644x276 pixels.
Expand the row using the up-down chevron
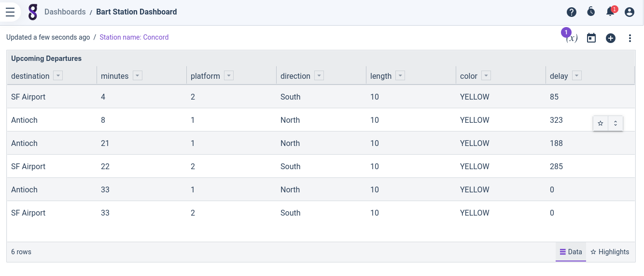coord(616,123)
